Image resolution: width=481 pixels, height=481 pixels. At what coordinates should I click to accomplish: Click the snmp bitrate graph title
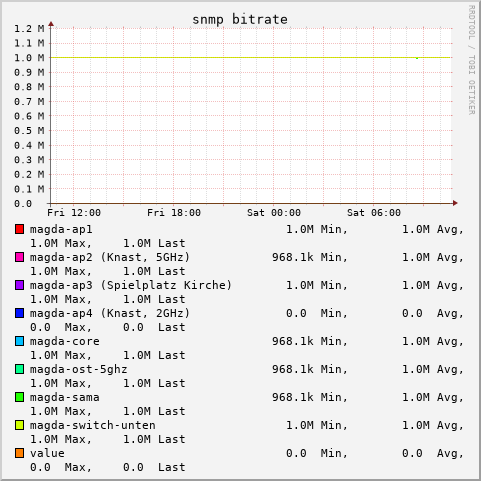tap(240, 19)
